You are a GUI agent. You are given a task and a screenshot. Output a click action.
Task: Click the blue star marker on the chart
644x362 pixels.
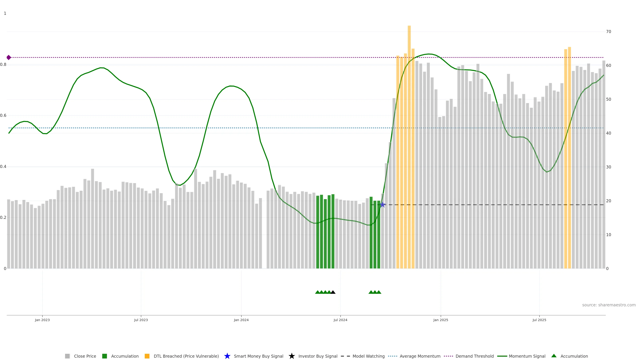point(382,205)
